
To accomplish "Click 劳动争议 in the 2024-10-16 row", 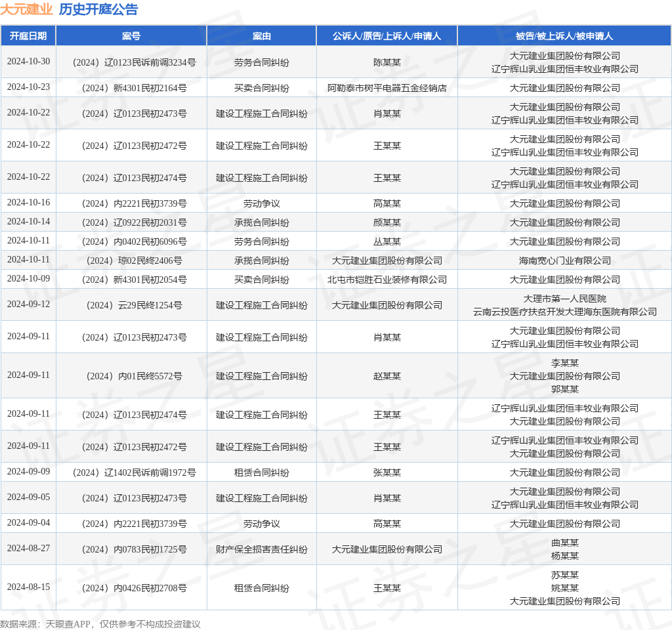I will (x=261, y=203).
